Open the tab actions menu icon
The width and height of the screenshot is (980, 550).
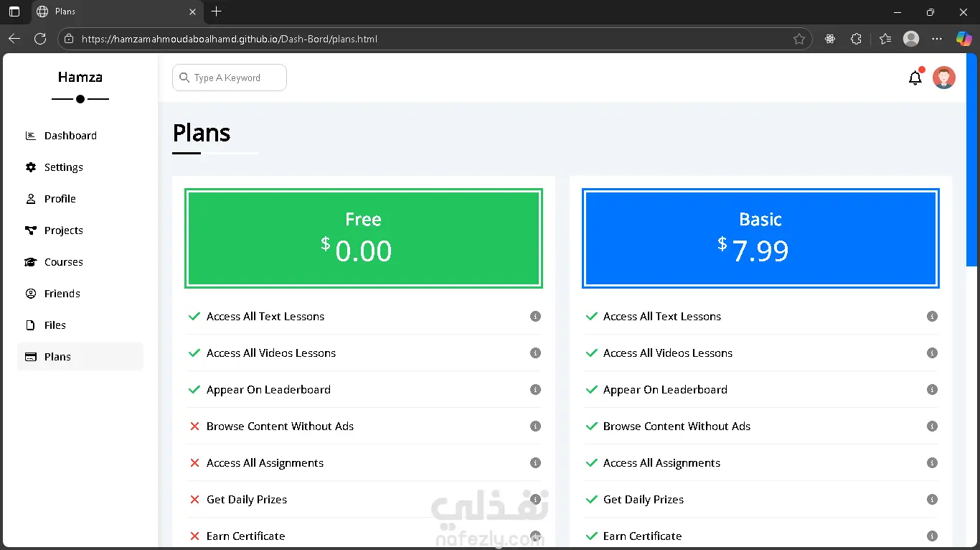(14, 11)
